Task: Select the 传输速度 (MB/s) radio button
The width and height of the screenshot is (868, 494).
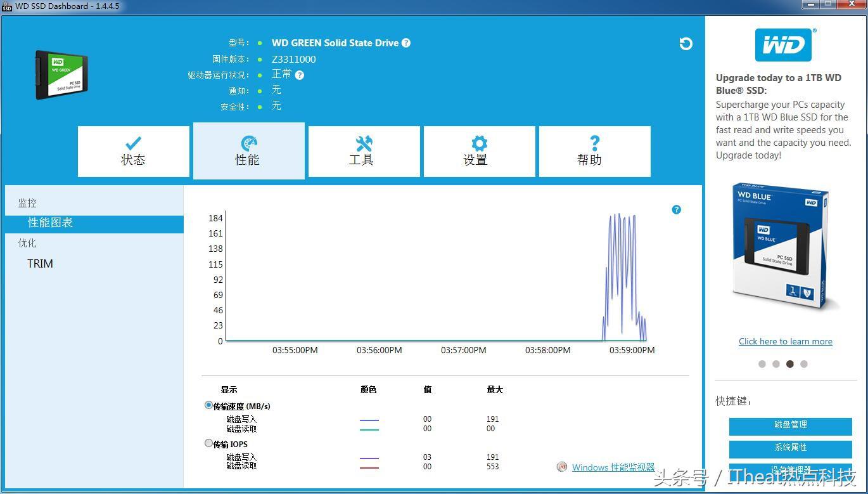Action: point(208,405)
